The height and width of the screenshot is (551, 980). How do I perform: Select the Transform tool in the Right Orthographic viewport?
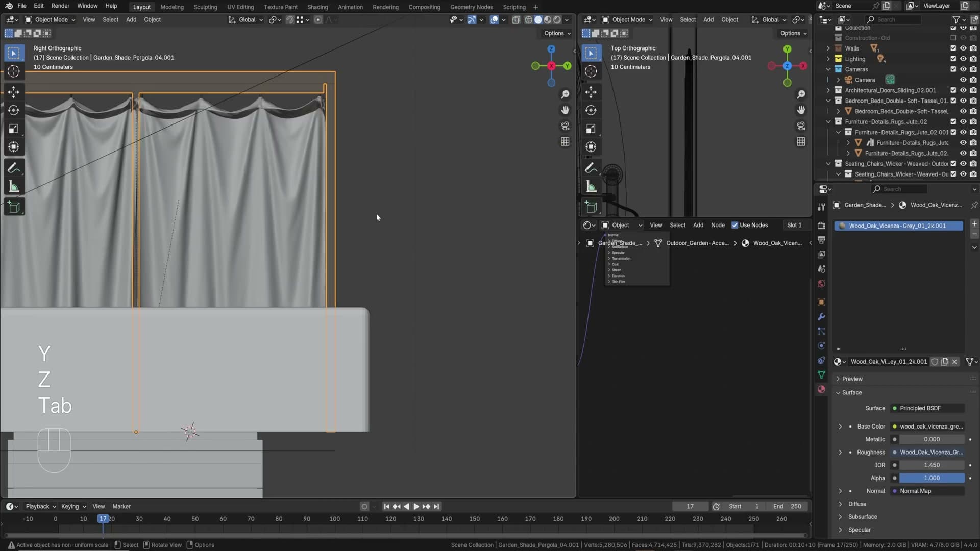tap(14, 147)
